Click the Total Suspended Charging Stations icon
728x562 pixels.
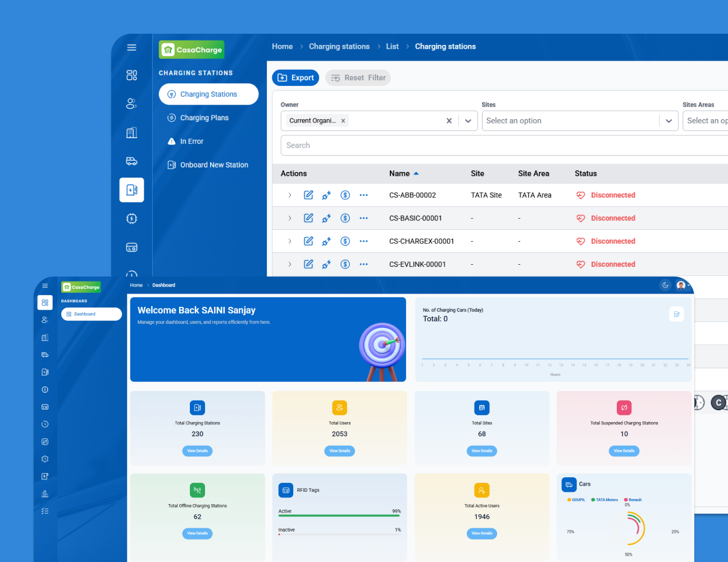(x=624, y=407)
